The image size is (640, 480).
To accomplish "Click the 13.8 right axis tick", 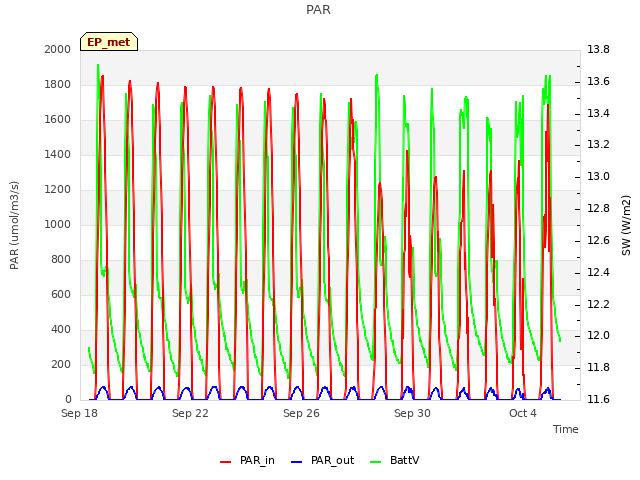I will click(598, 49).
